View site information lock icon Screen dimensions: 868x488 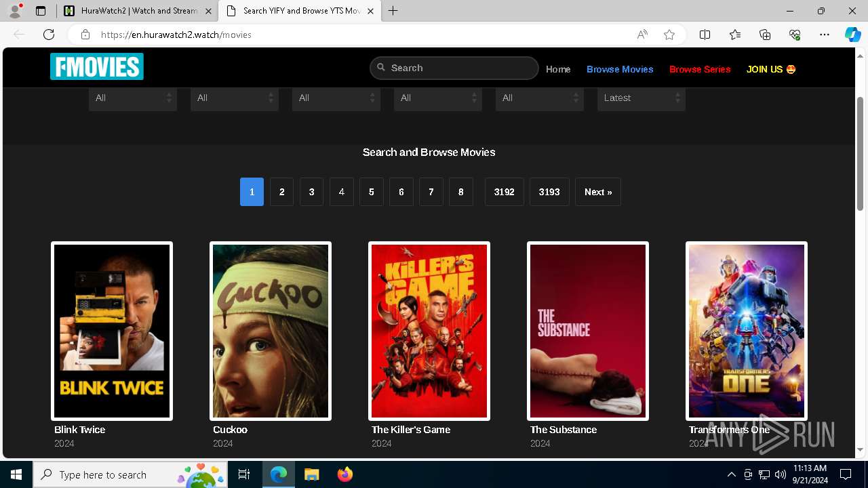85,35
